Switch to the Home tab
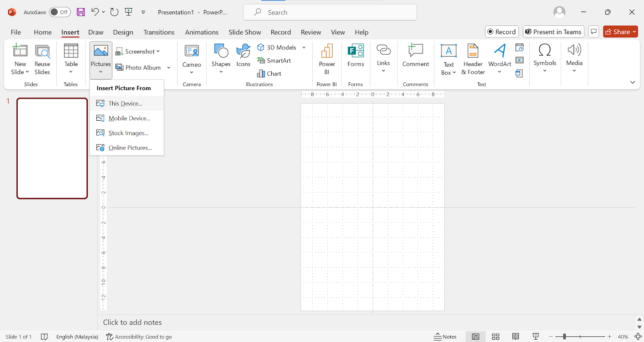This screenshot has height=342, width=644. tap(43, 32)
